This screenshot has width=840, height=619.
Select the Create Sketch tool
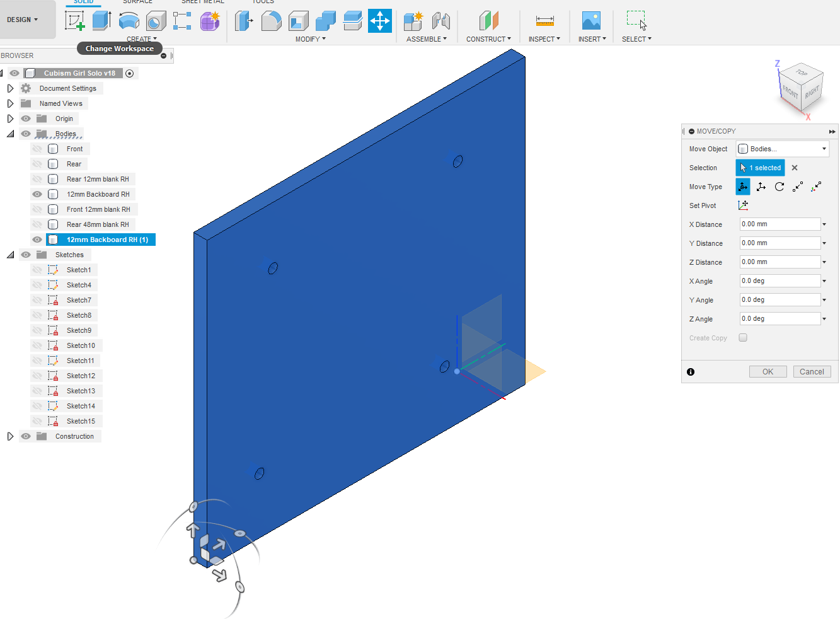(75, 21)
